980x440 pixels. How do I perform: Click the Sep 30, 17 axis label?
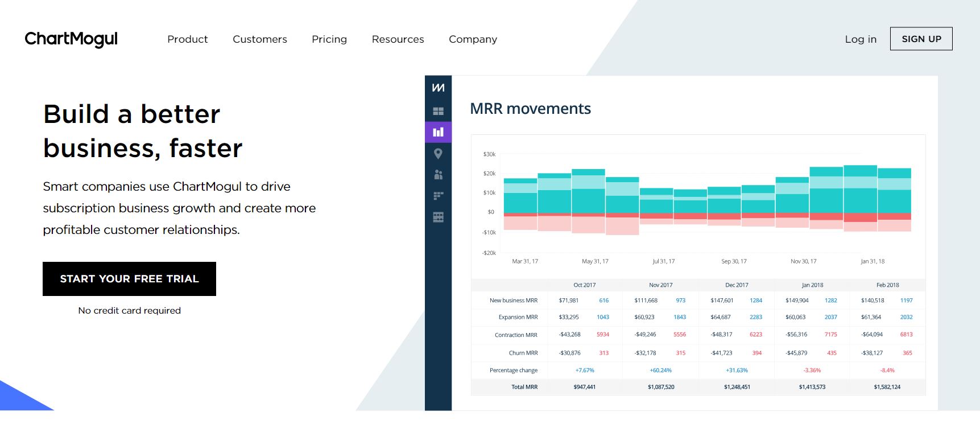(x=734, y=261)
